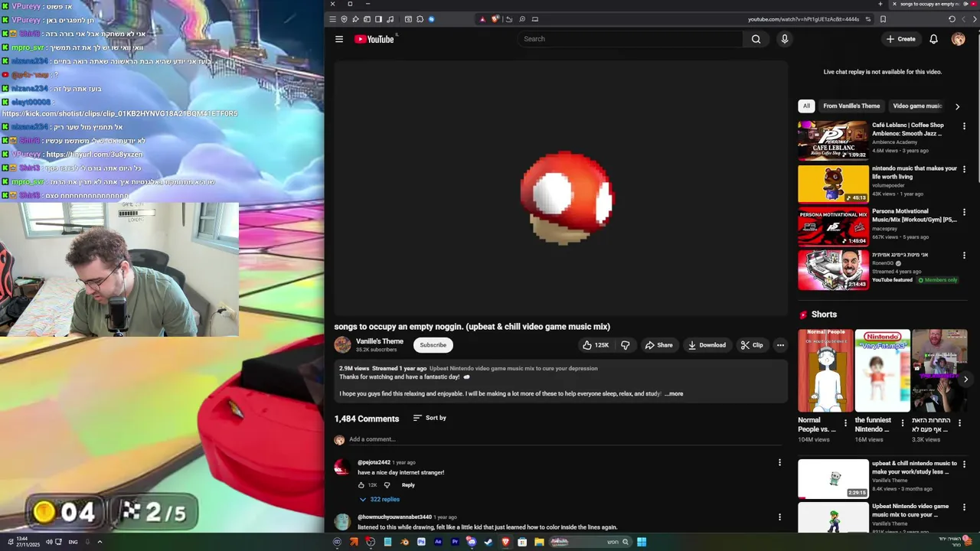Click the Clip button
The height and width of the screenshot is (551, 980).
click(x=752, y=345)
